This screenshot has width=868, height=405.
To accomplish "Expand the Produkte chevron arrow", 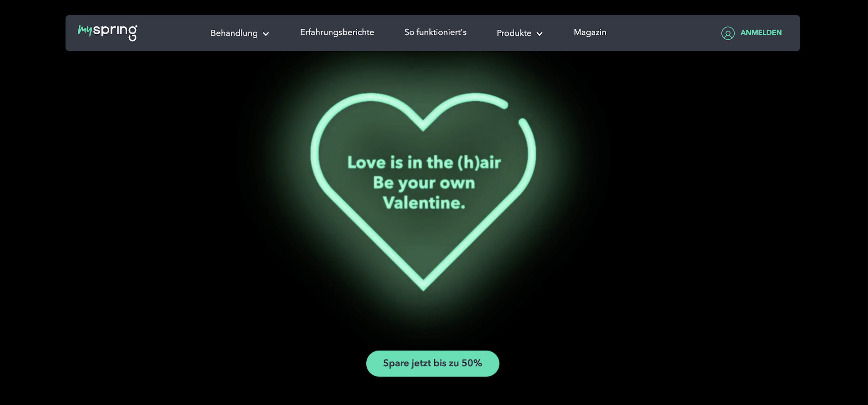I will (x=540, y=34).
